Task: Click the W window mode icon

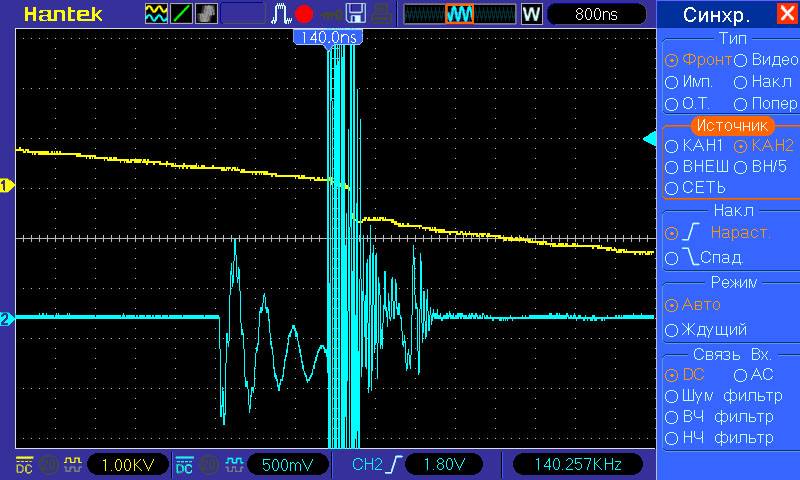Action: coord(531,14)
